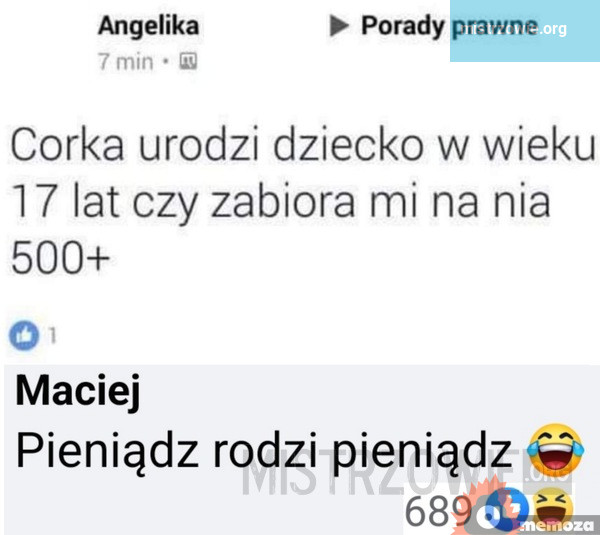This screenshot has height=535, width=600.
Task: Click the laughing-crying emoji in Maciej's comment
Action: coord(555,449)
